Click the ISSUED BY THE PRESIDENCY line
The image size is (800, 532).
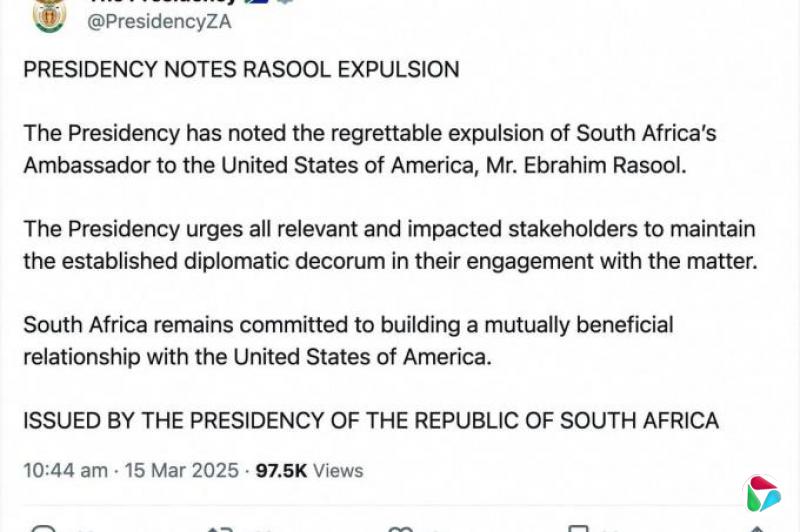pyautogui.click(x=371, y=420)
